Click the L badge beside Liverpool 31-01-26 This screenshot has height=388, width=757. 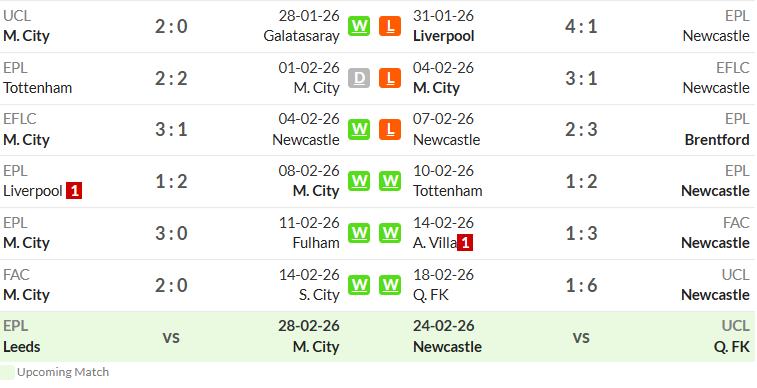point(390,26)
